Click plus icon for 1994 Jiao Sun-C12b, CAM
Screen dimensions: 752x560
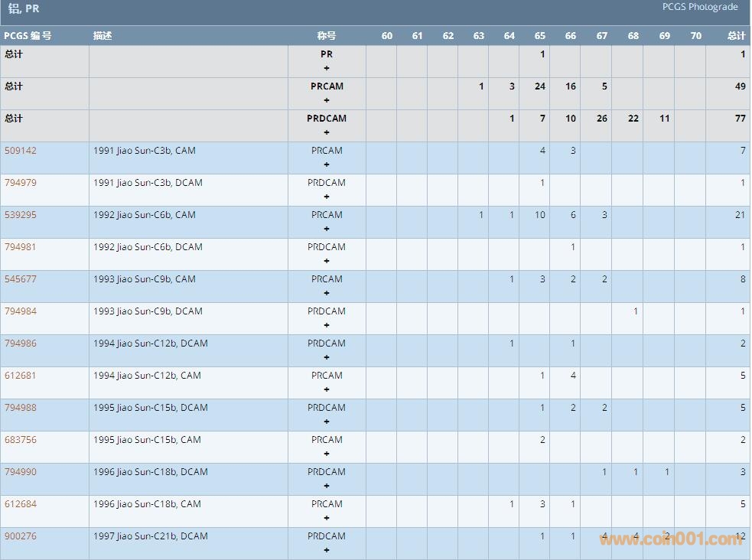[327, 389]
